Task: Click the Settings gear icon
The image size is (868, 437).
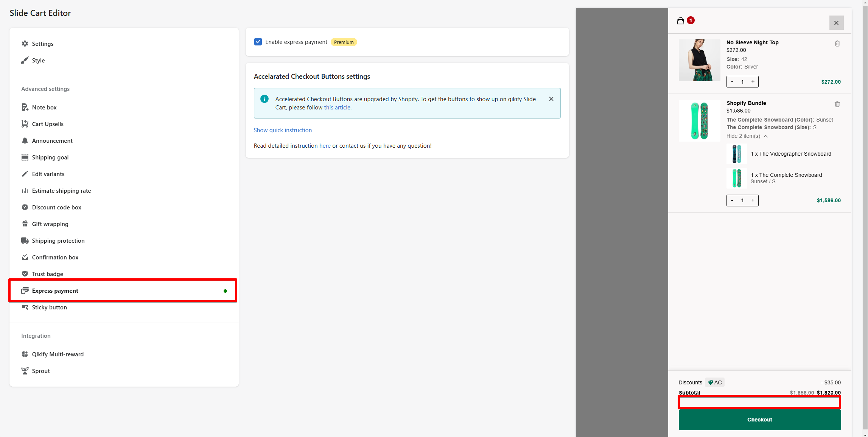Action: [25, 44]
